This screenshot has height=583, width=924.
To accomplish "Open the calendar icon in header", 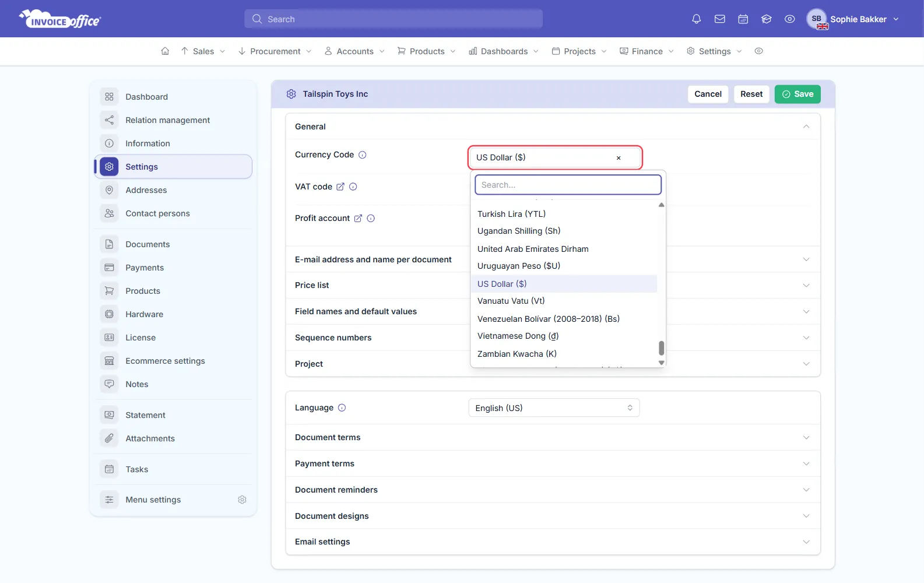I will tap(743, 19).
